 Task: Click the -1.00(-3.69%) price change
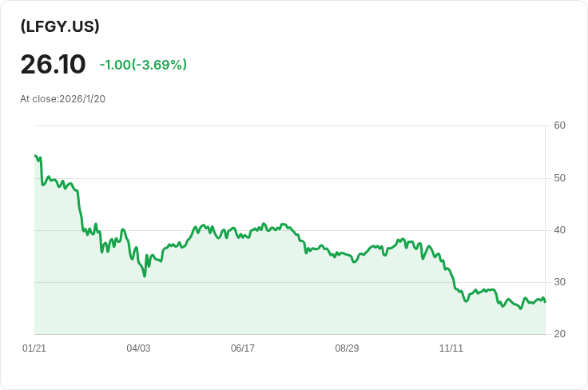(x=143, y=65)
